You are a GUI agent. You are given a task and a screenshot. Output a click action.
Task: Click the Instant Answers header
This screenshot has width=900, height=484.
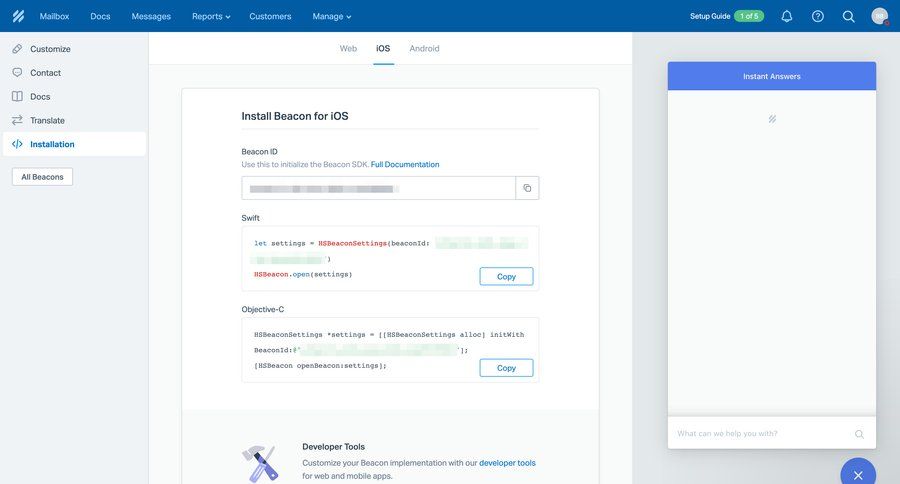(x=771, y=76)
